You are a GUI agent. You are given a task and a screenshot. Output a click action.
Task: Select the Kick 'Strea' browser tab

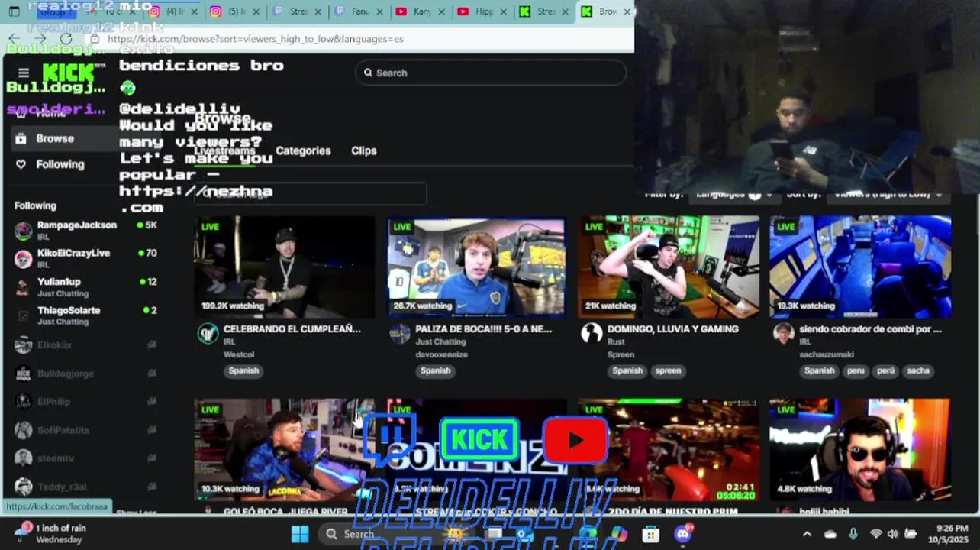tap(545, 11)
